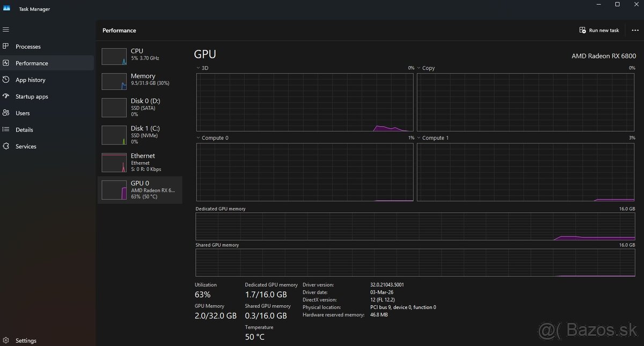Select the Ethernet performance item

point(140,162)
